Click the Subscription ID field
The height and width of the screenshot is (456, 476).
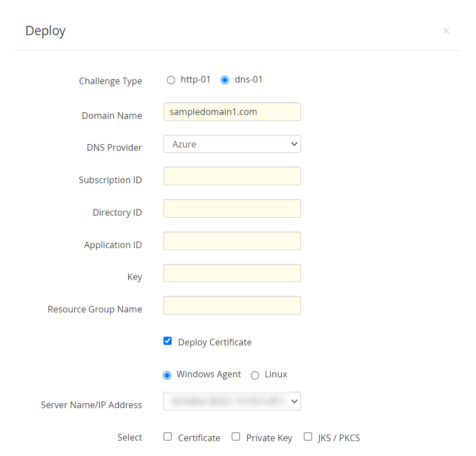tap(232, 176)
